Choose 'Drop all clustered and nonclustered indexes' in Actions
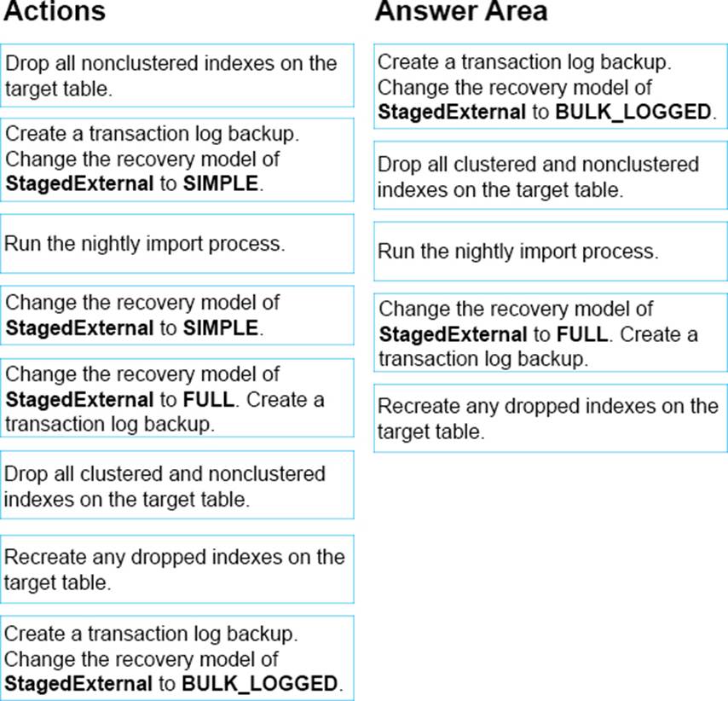 point(176,485)
